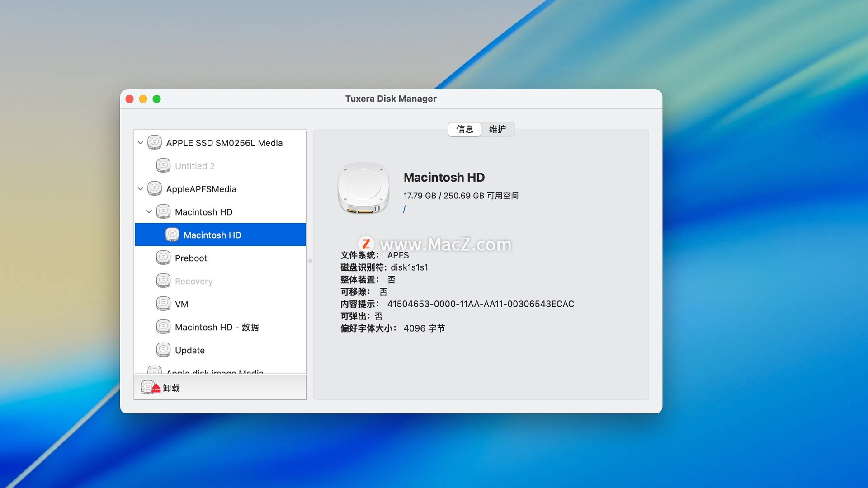The image size is (868, 488).
Task: Click the 可弹出 label
Action: pyautogui.click(x=355, y=316)
